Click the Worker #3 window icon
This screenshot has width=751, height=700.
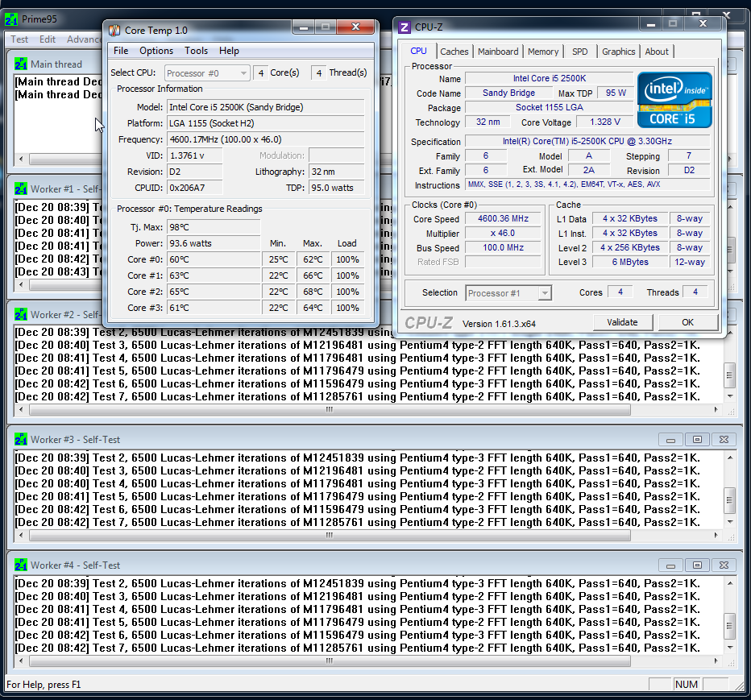pyautogui.click(x=21, y=440)
